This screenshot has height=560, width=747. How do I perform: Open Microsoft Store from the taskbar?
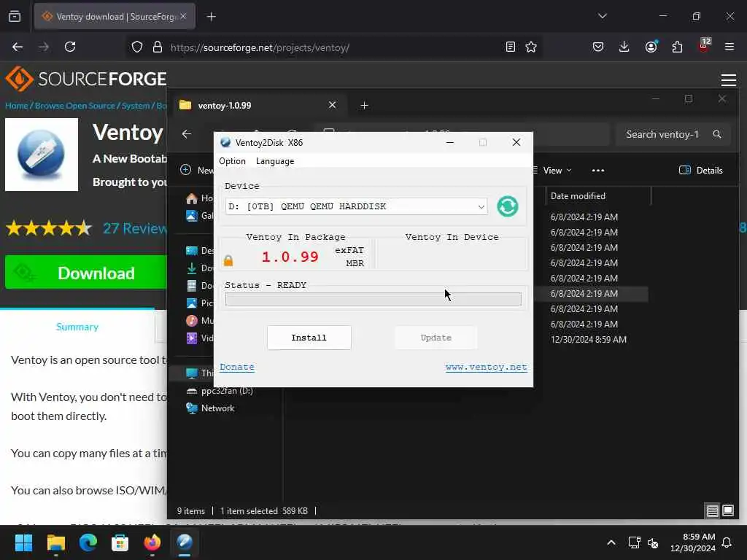point(120,542)
